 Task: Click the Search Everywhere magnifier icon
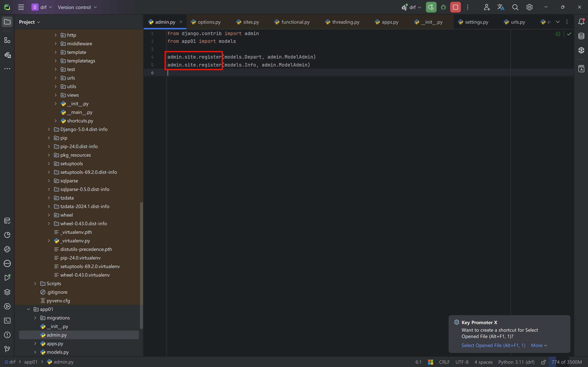pyautogui.click(x=515, y=7)
